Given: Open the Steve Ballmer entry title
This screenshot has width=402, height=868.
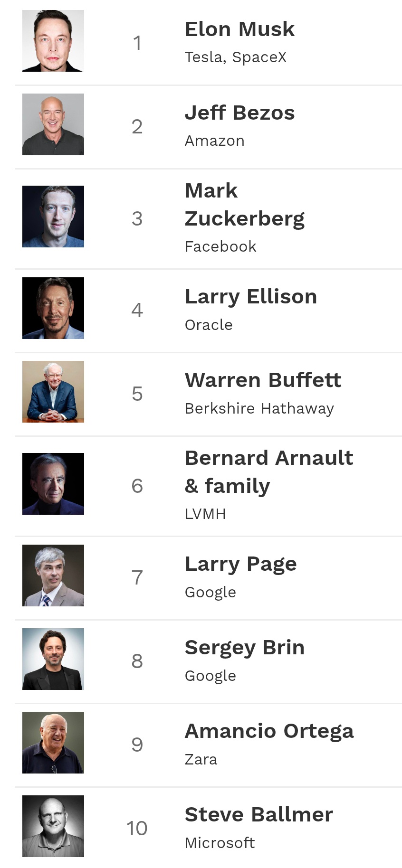Looking at the screenshot, I should pos(258,815).
